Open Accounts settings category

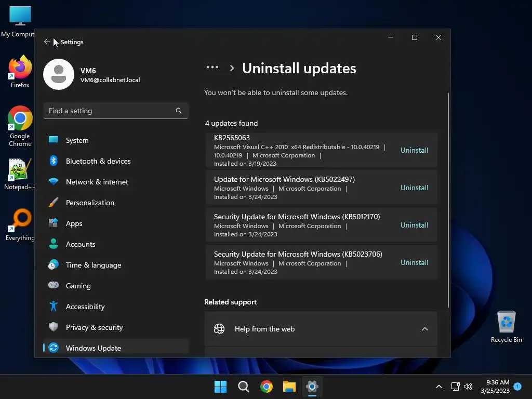tap(116, 244)
